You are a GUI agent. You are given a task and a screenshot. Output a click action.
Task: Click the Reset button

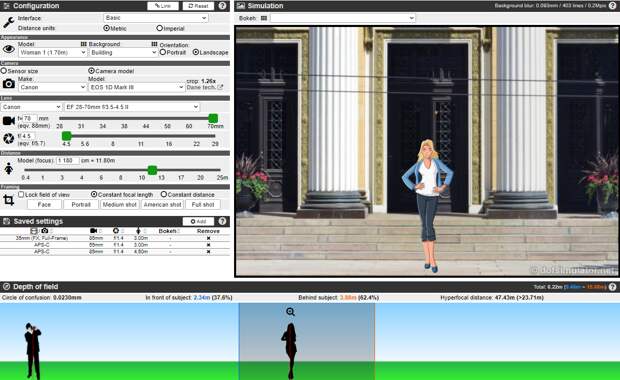[x=198, y=6]
